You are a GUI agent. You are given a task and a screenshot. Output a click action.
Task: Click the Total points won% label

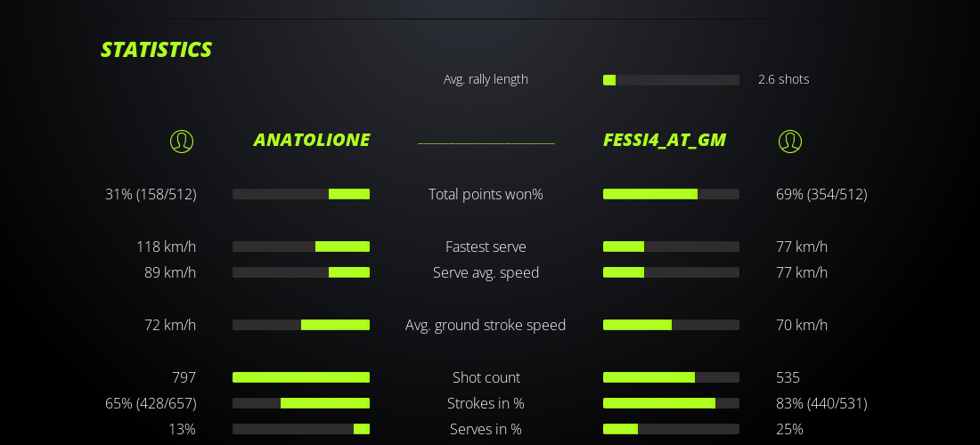[486, 194]
